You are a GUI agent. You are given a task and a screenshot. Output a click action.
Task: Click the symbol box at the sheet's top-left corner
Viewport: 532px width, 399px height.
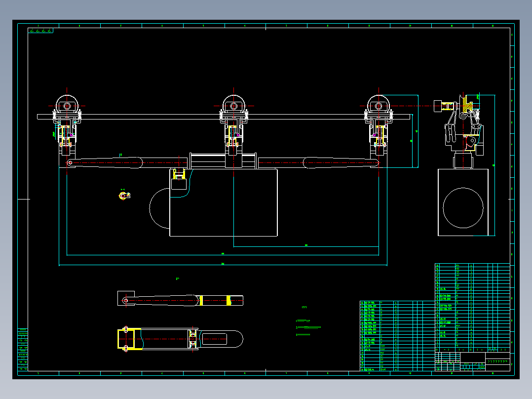pyautogui.click(x=40, y=31)
